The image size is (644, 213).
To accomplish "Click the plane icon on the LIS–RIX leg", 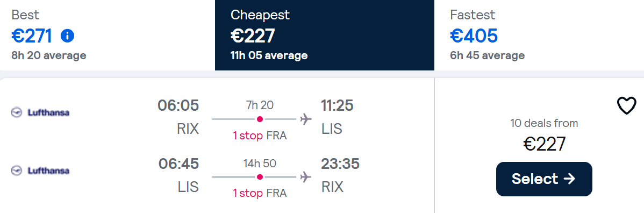I will click(306, 177).
